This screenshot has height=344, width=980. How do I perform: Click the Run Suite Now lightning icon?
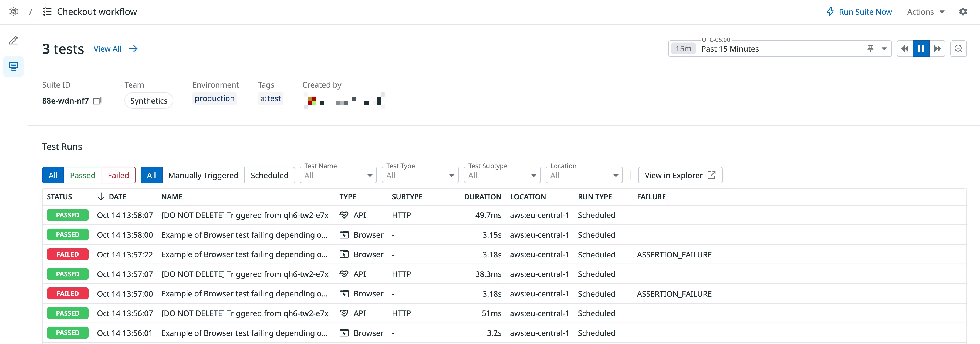(x=830, y=11)
